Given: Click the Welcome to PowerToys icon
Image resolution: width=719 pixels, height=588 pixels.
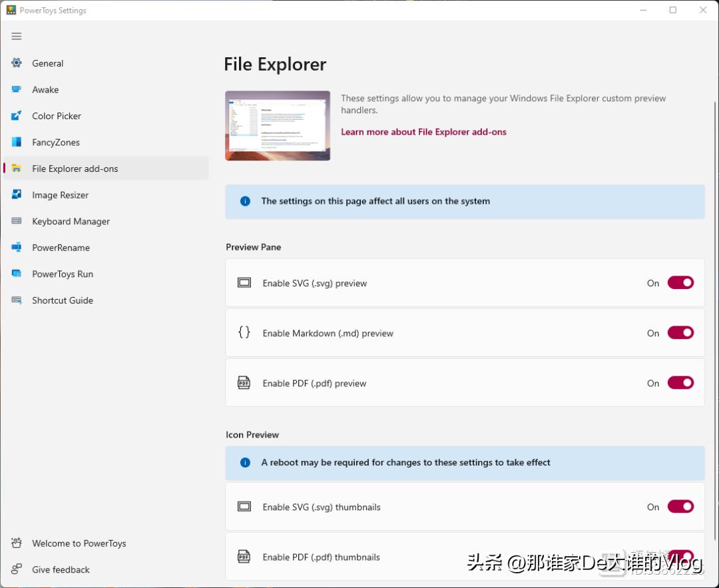Looking at the screenshot, I should (16, 543).
